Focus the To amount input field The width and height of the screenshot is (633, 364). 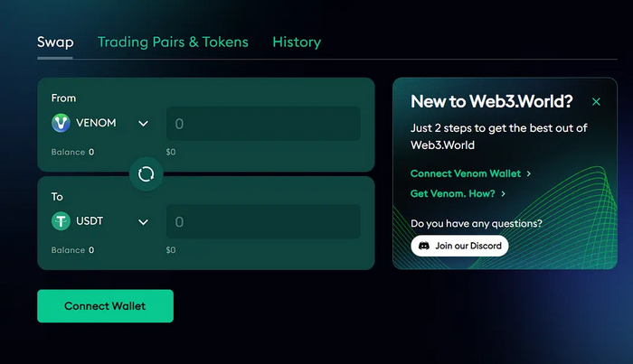[x=263, y=222]
